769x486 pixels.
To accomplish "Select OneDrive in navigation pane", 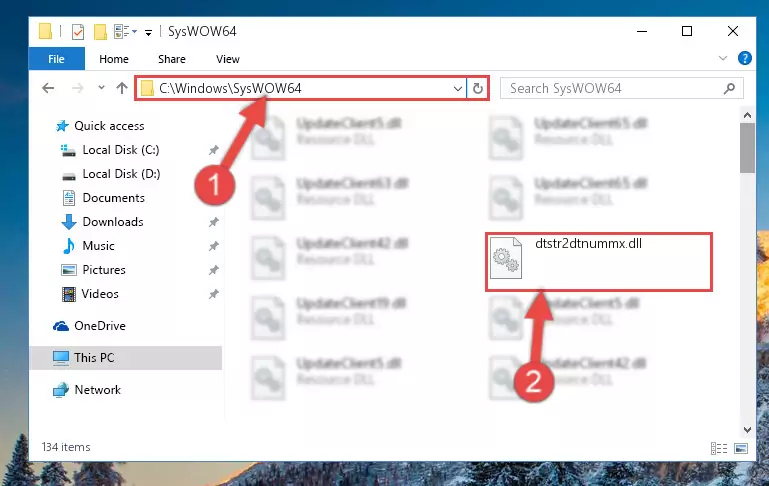I will pos(100,326).
